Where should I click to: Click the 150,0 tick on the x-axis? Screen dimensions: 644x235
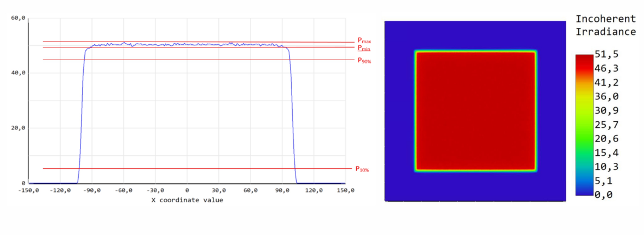[x=345, y=191]
